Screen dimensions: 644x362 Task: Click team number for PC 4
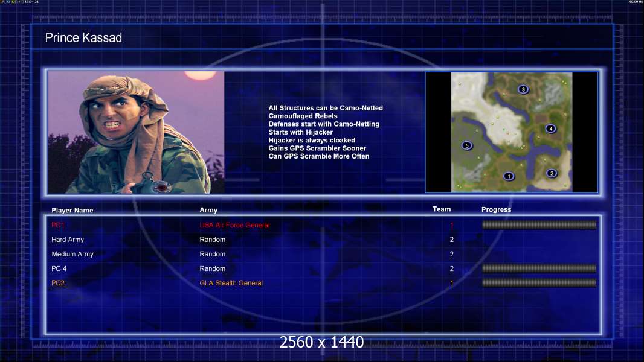[x=452, y=268]
